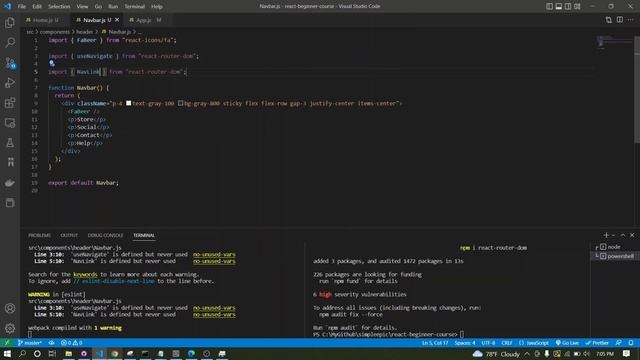This screenshot has height=360, width=640.
Task: Switch to the Home.js editor tab
Action: point(45,20)
